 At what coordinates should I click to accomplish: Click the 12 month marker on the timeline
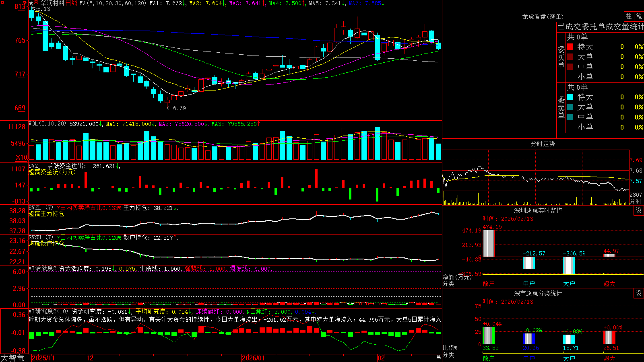(x=90, y=358)
